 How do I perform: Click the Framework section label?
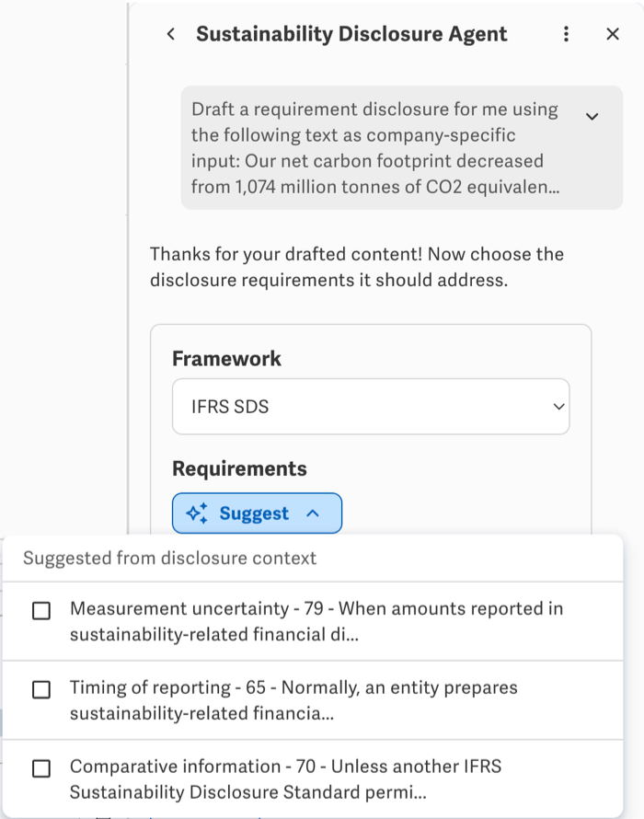pyautogui.click(x=226, y=359)
